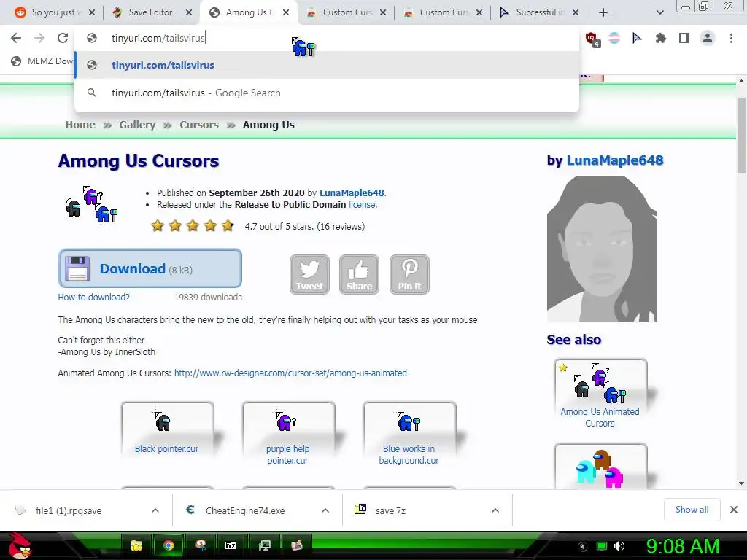Screen dimensions: 747x560
Task: Click the volume speaker tray icon
Action: tap(619, 545)
